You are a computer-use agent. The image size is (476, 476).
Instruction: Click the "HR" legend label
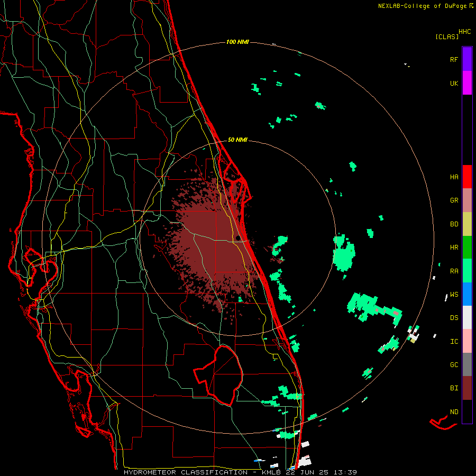tap(454, 248)
